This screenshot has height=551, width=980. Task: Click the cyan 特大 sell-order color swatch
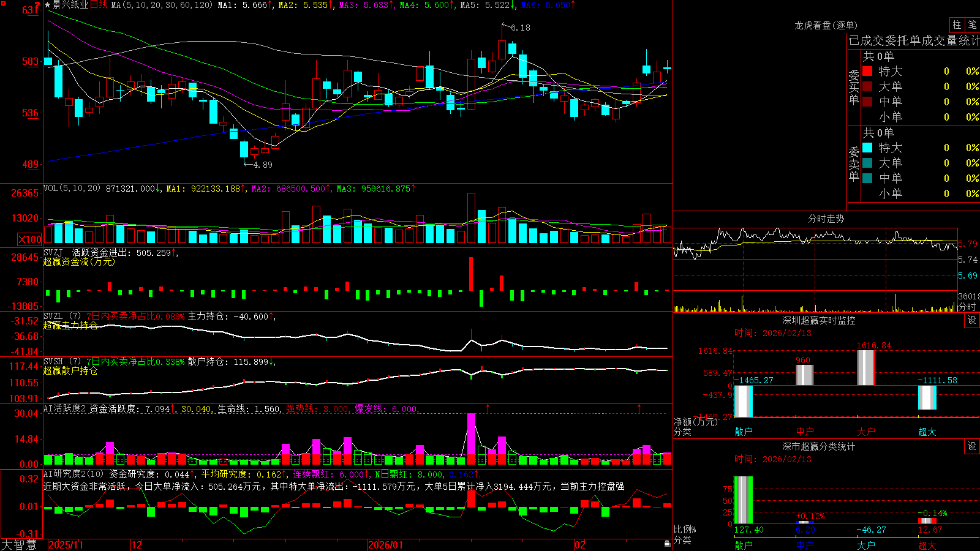867,148
